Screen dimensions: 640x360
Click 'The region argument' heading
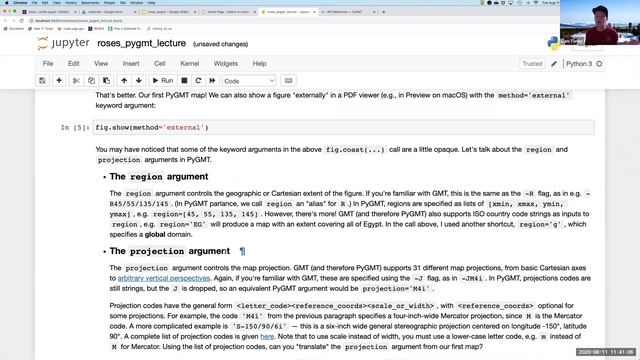(x=159, y=177)
